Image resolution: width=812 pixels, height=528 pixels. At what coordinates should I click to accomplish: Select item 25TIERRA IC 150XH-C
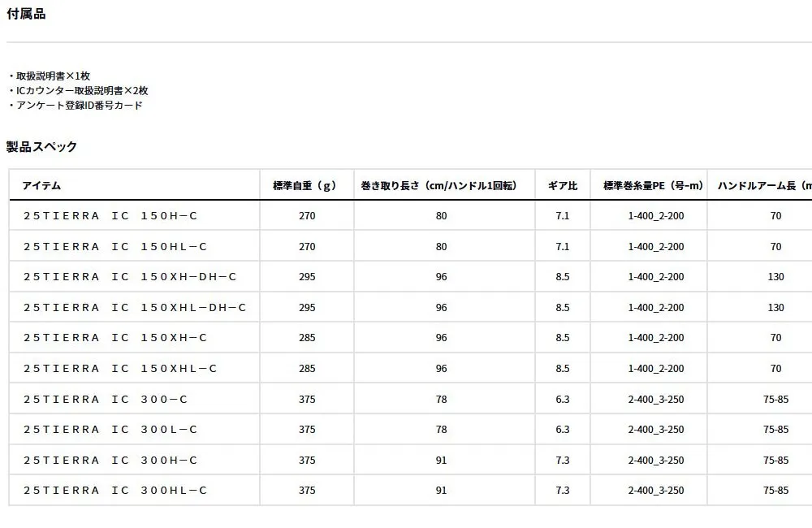pyautogui.click(x=115, y=338)
